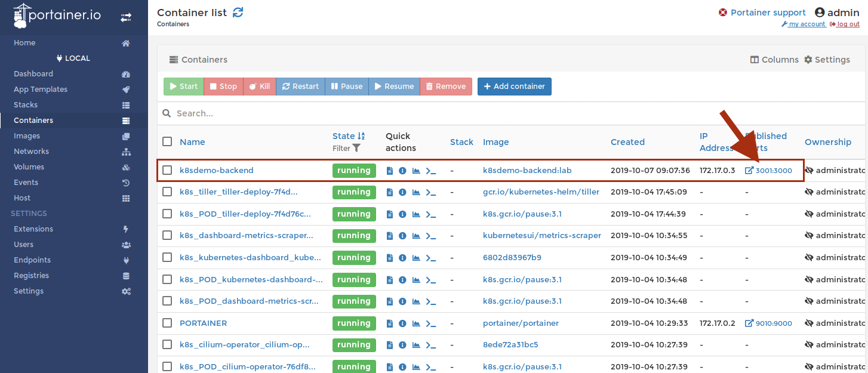Open logs icon for k8sdemo-backend
868x373 pixels.
click(x=390, y=171)
